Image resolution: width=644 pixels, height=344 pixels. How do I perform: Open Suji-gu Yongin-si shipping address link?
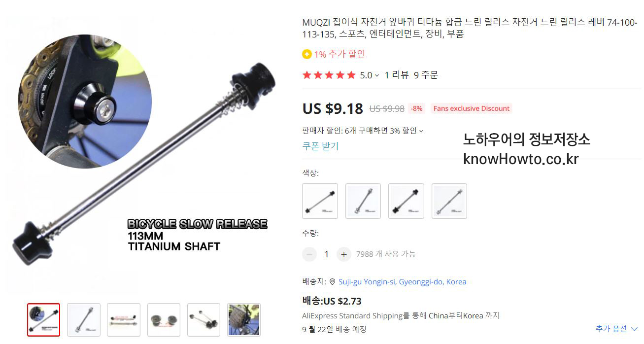click(402, 282)
